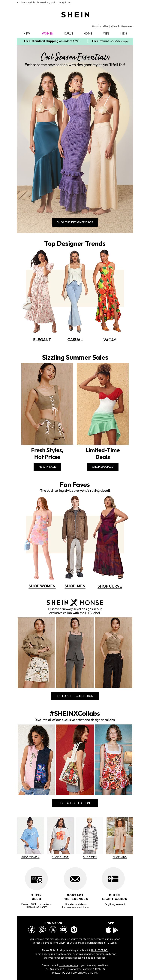Open the View in Browser link
The width and height of the screenshot is (150, 980).
[x=121, y=27]
